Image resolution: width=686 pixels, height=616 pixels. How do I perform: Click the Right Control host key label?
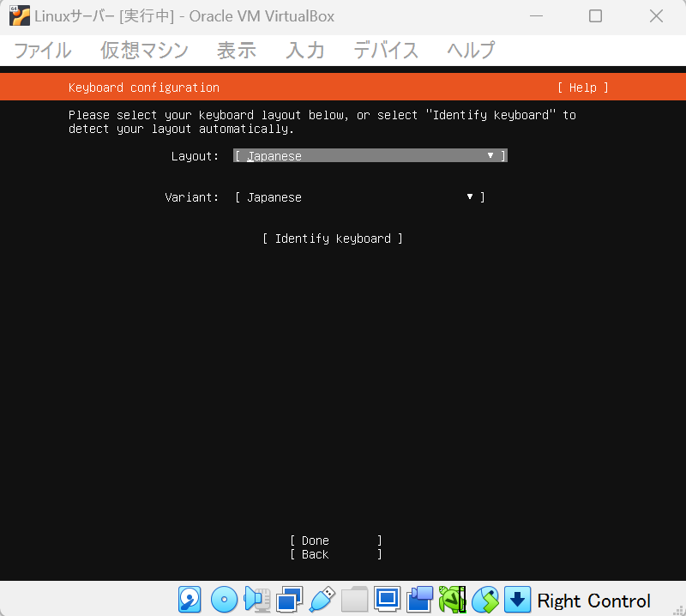[x=593, y=601]
